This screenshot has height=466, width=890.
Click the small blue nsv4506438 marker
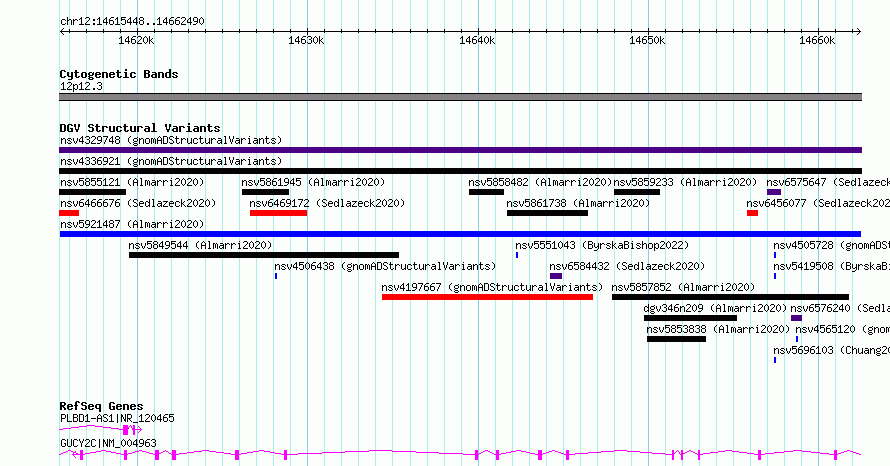[276, 276]
